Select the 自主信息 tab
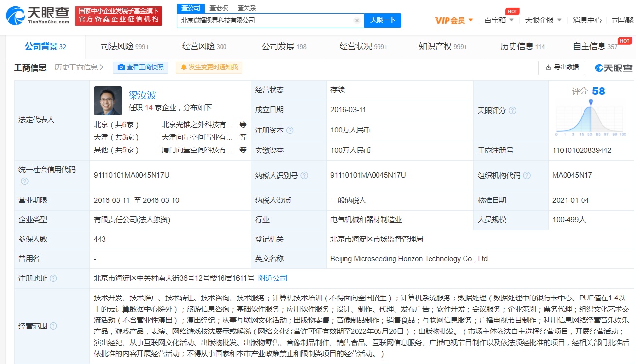Screen dimensions: 636x364 tap(595, 47)
